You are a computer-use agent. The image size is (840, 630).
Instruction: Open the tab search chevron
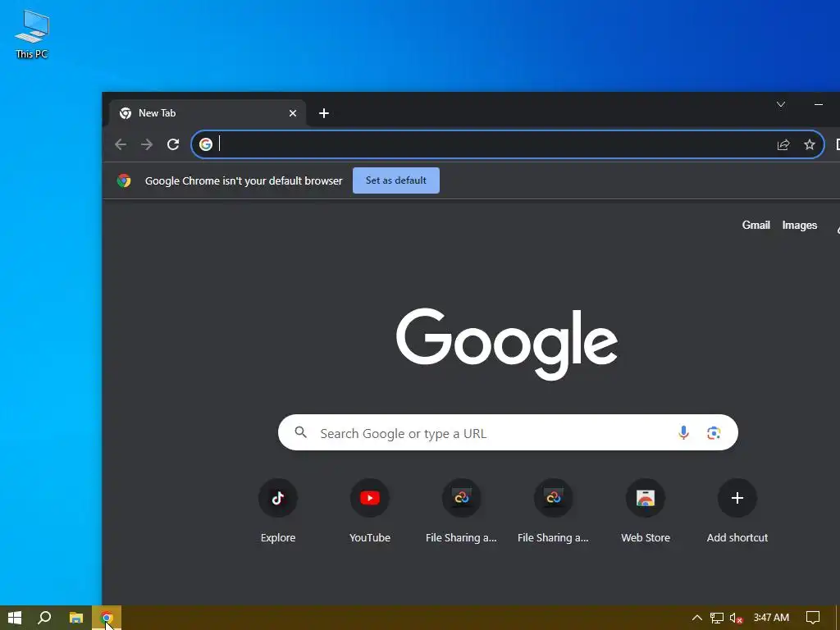[x=781, y=104]
